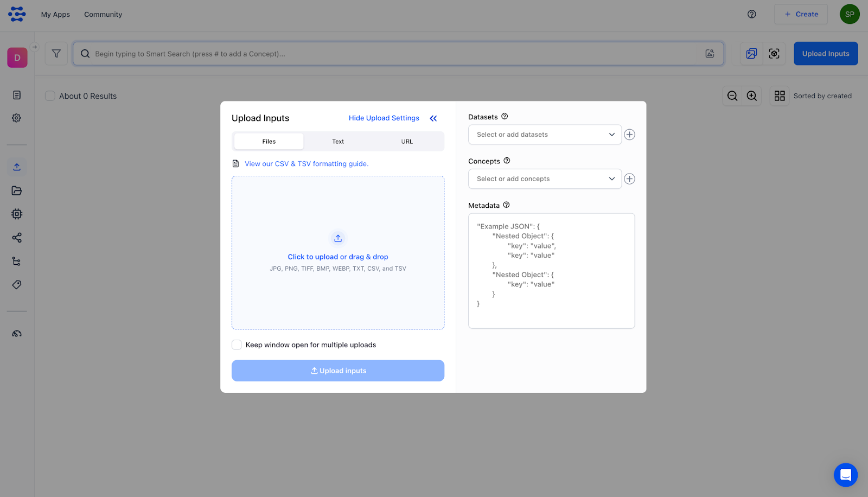Click the add new concept plus icon
Image resolution: width=868 pixels, height=497 pixels.
coord(629,179)
